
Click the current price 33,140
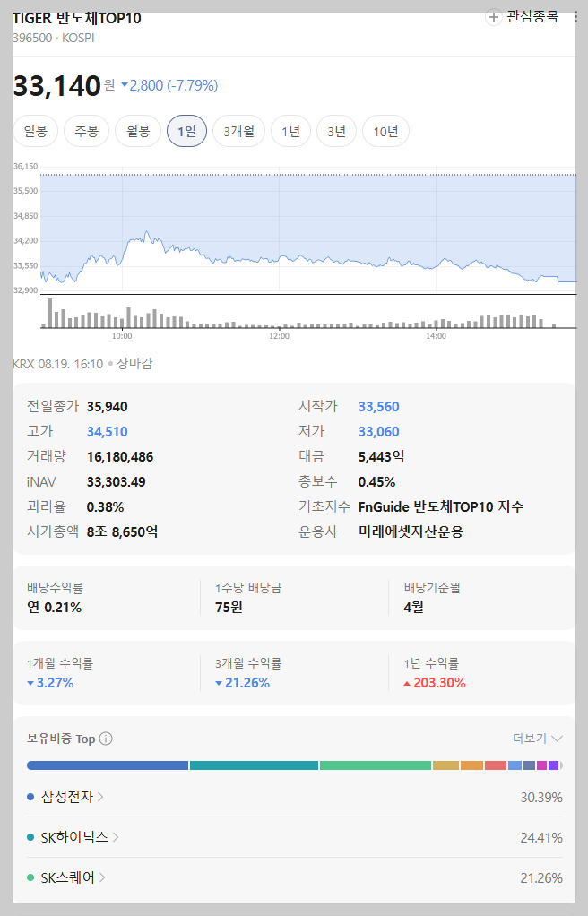(x=57, y=86)
